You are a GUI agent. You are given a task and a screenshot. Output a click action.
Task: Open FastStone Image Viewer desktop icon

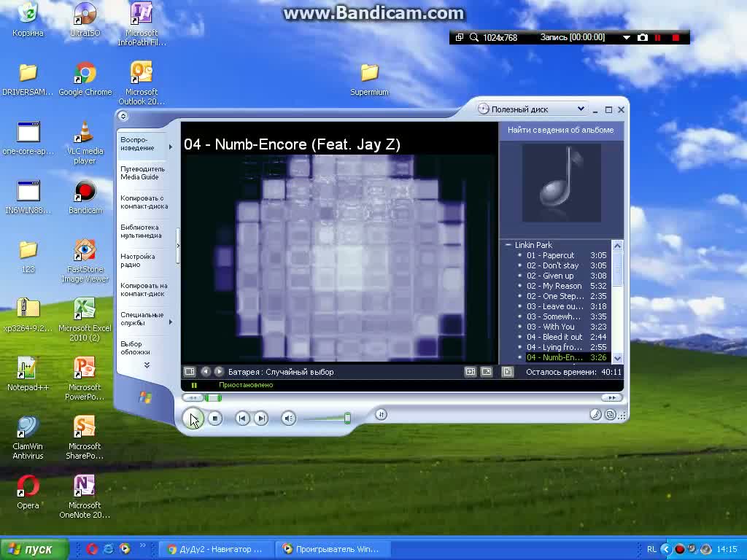[85, 260]
